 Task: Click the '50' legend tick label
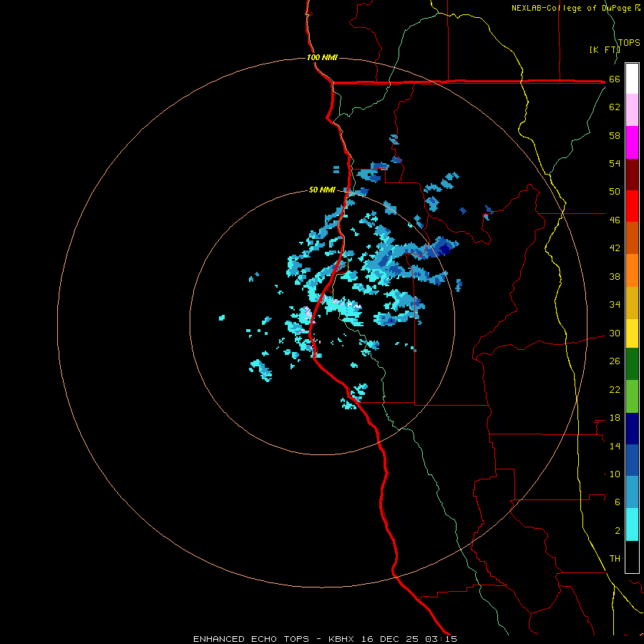615,191
